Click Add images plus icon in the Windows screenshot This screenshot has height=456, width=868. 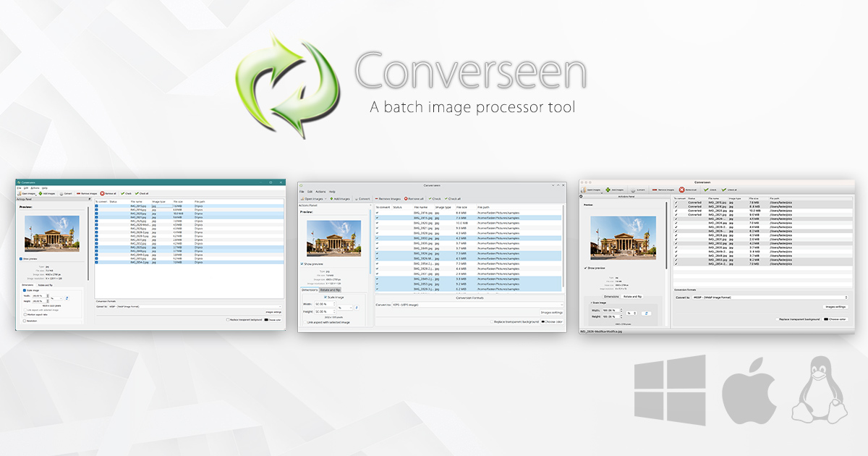pos(41,194)
